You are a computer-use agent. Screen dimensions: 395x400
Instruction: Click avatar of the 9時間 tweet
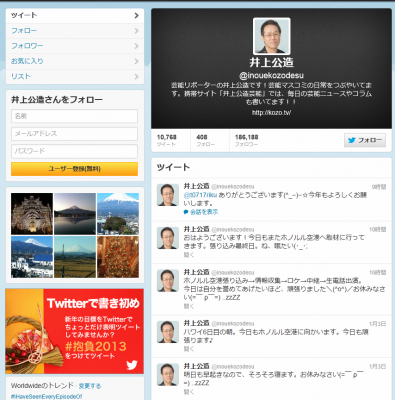click(168, 195)
